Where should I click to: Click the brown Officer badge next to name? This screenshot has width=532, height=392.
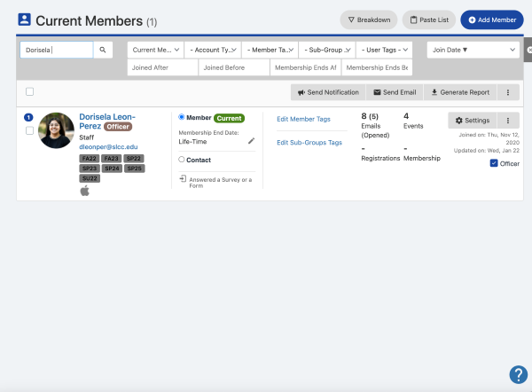pyautogui.click(x=118, y=127)
